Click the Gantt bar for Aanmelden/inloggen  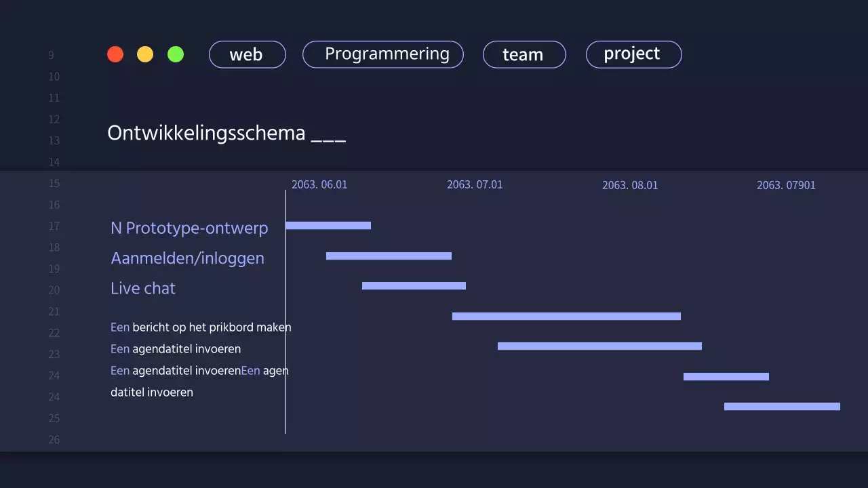388,256
